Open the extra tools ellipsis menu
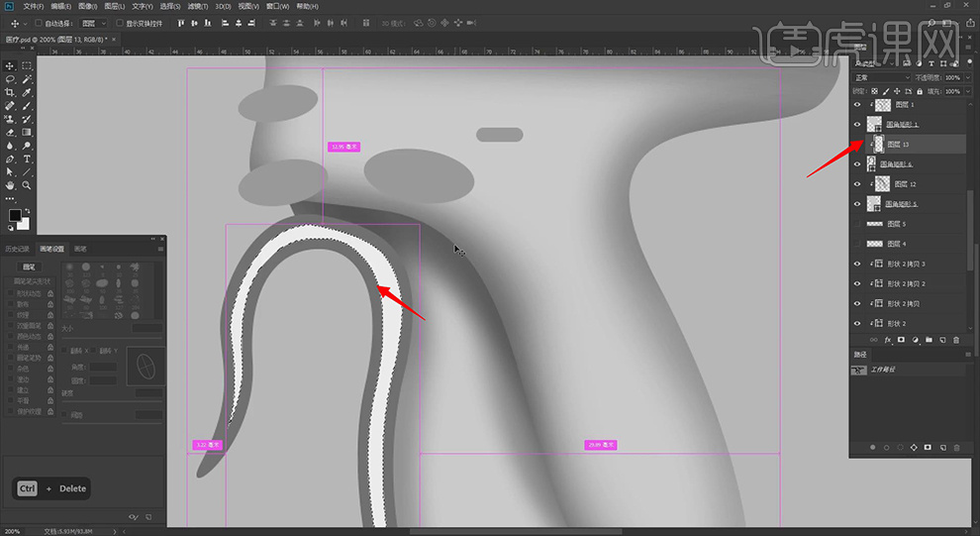Image resolution: width=980 pixels, height=536 pixels. 9,199
